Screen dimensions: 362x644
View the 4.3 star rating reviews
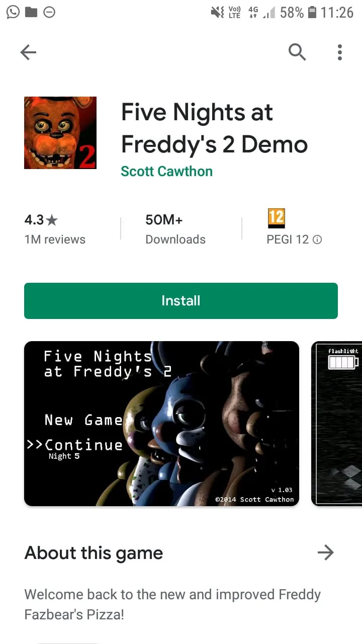point(55,229)
